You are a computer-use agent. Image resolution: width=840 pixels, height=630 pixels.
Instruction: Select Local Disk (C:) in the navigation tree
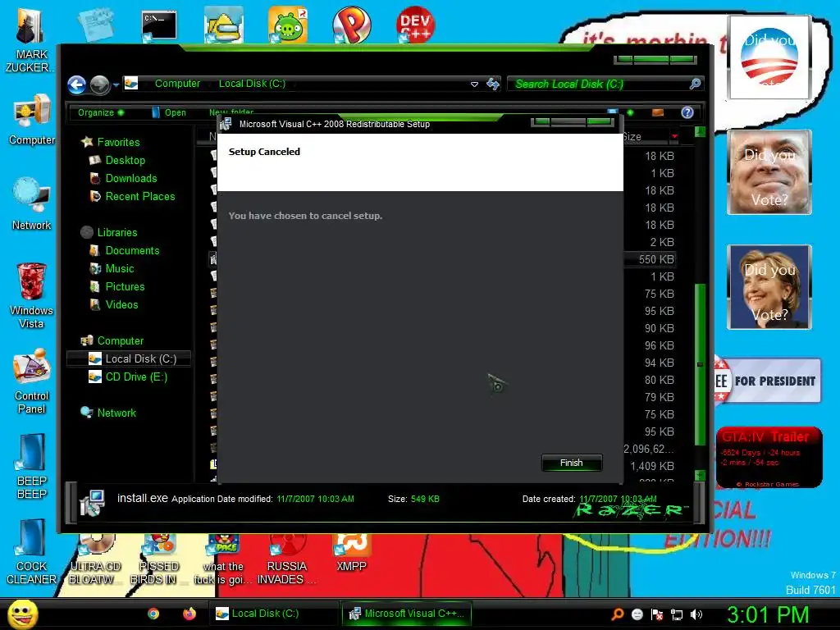[x=129, y=359]
